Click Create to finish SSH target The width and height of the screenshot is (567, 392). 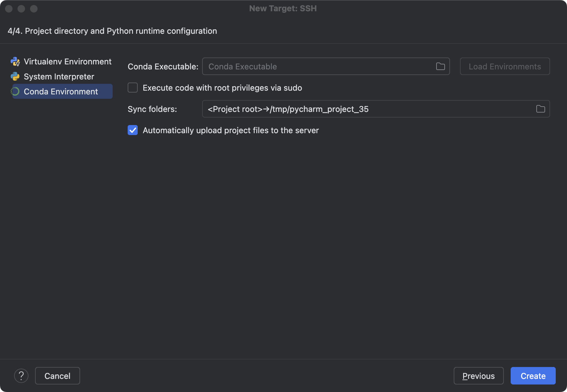click(533, 376)
